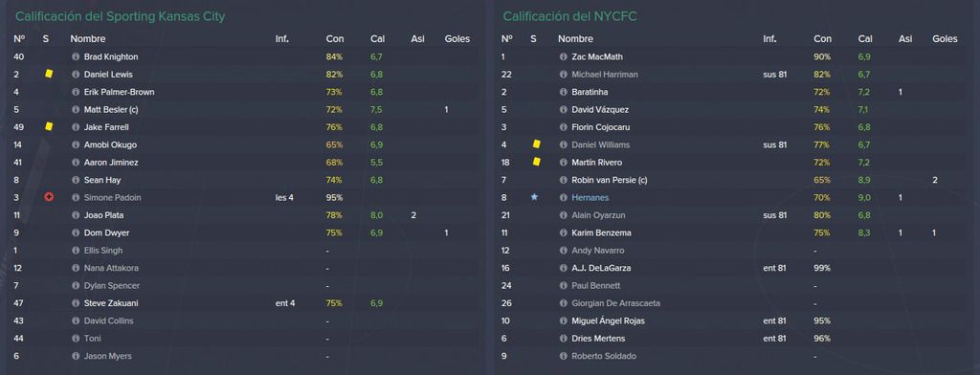Select Zac MacMath player name
Screen dimensions: 980x375
coord(597,56)
